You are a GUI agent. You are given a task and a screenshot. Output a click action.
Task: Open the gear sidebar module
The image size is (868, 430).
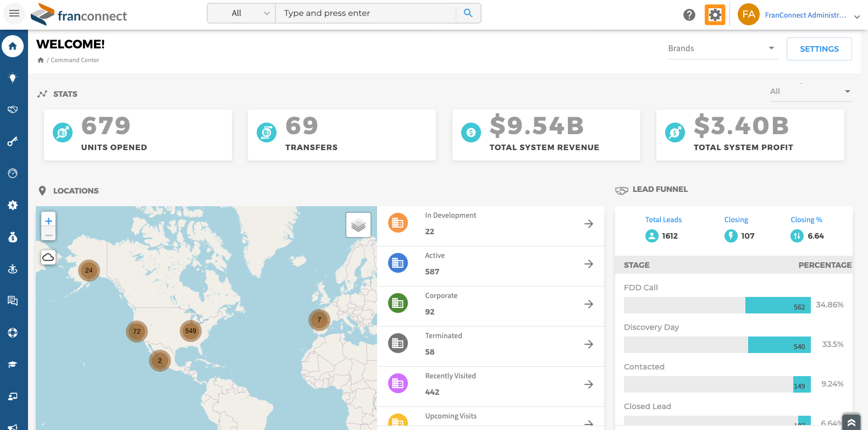pyautogui.click(x=13, y=205)
